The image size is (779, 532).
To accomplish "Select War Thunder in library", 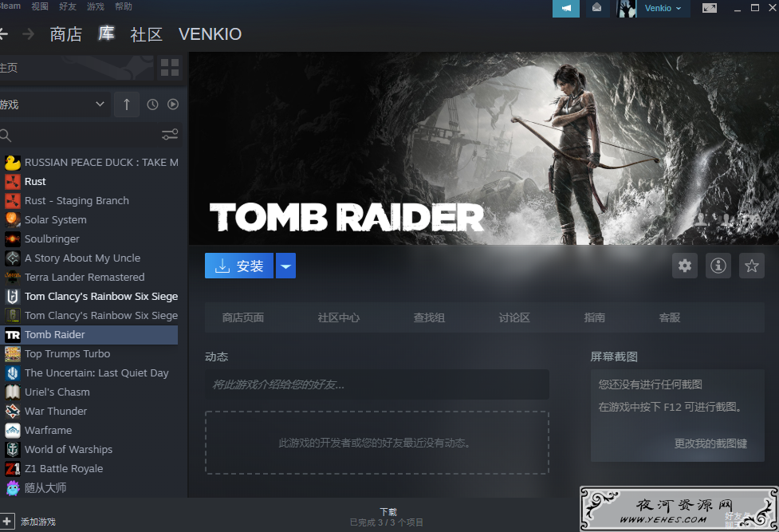I will (x=89, y=412).
